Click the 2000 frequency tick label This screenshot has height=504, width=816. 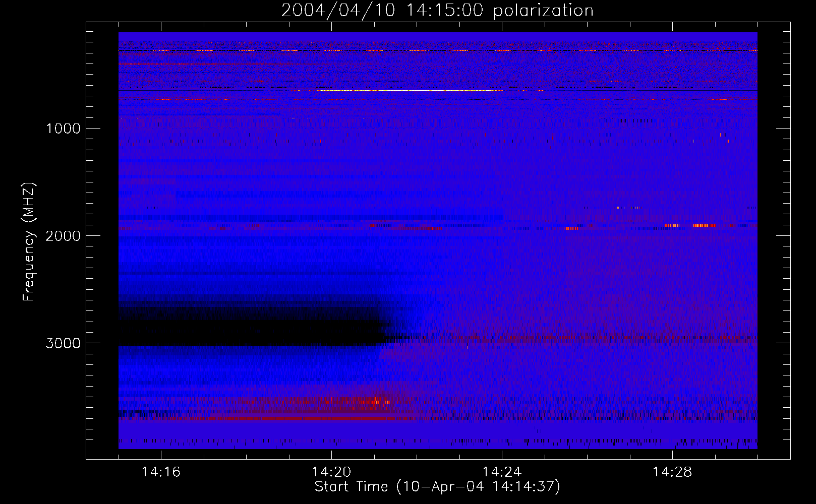tap(63, 236)
